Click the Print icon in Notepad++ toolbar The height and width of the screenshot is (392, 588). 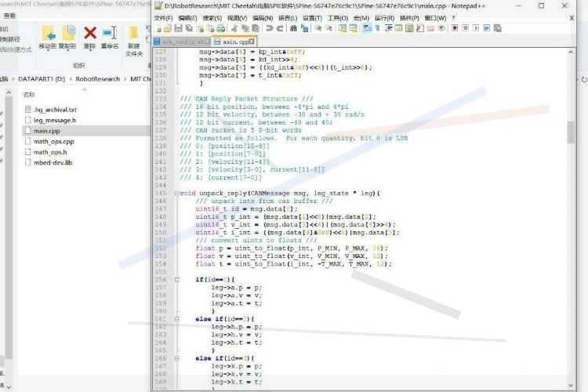pos(221,28)
